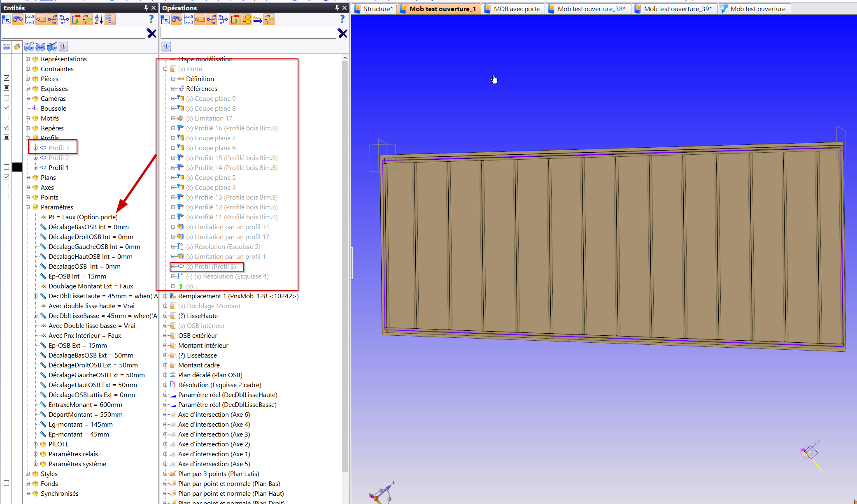The width and height of the screenshot is (857, 504).
Task: Pin the Opérations panel
Action: click(x=337, y=8)
